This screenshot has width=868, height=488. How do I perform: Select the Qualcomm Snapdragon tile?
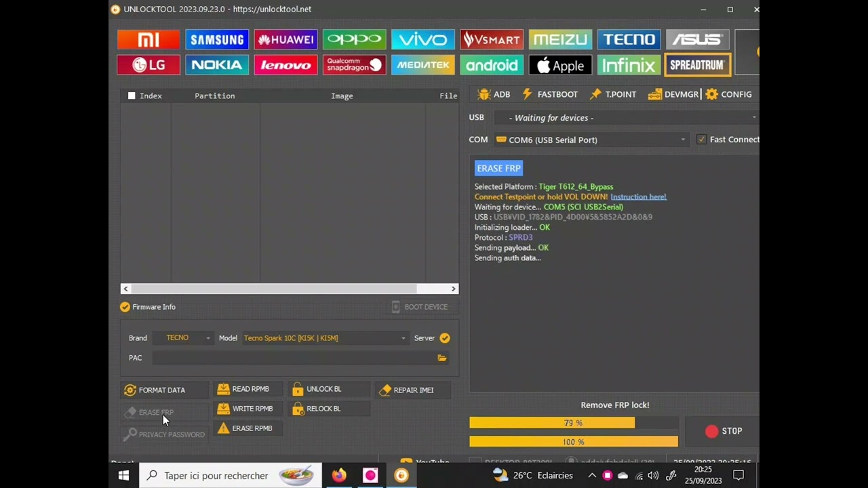click(354, 66)
